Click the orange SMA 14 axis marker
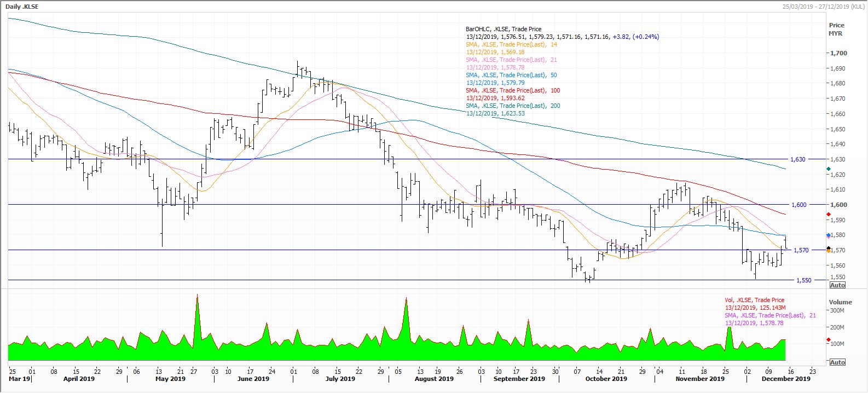 pyautogui.click(x=828, y=251)
